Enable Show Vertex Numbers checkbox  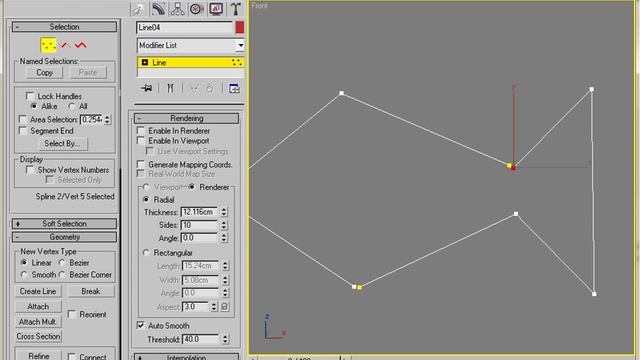(30, 169)
